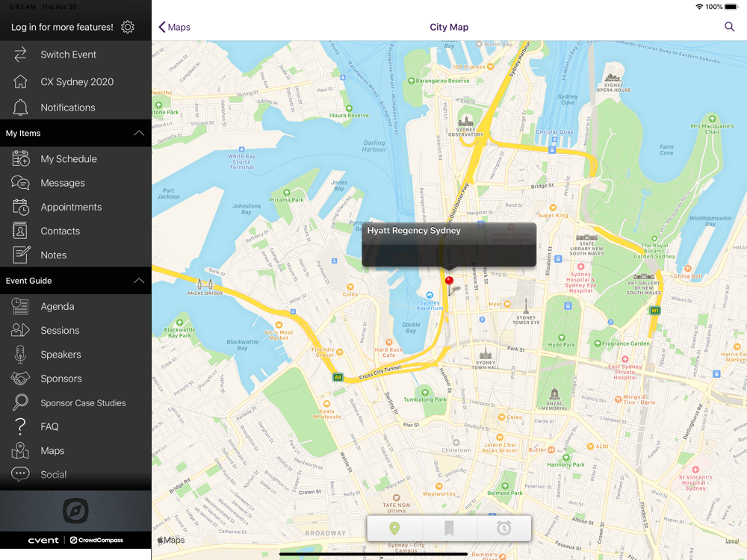
Task: Tap the Social speech bubble icon
Action: pos(20,474)
